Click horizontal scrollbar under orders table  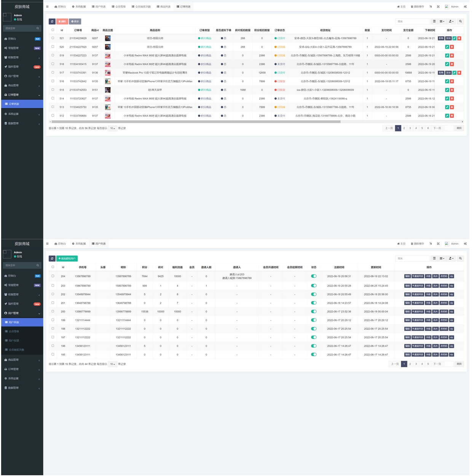[195, 122]
